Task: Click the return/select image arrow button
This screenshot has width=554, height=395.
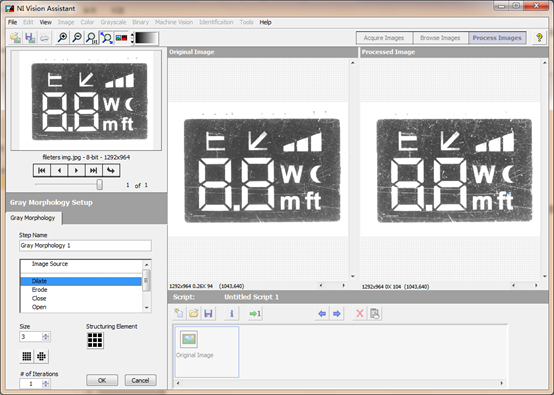Action: click(x=111, y=170)
